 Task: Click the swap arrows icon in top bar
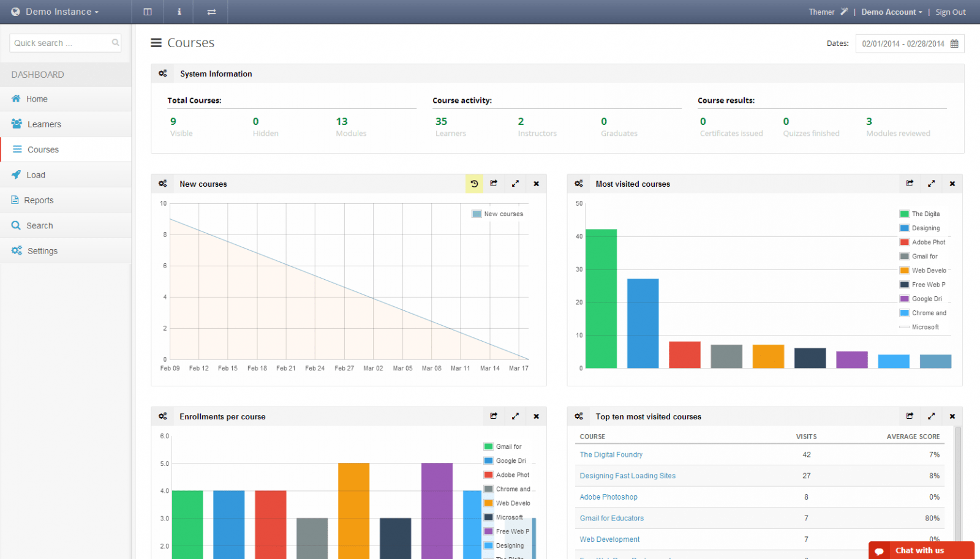(211, 12)
